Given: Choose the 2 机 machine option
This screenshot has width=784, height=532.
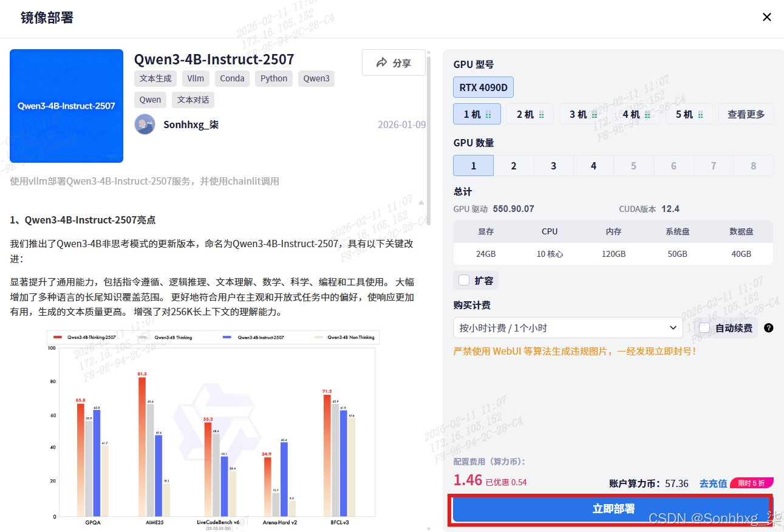Looking at the screenshot, I should point(530,114).
